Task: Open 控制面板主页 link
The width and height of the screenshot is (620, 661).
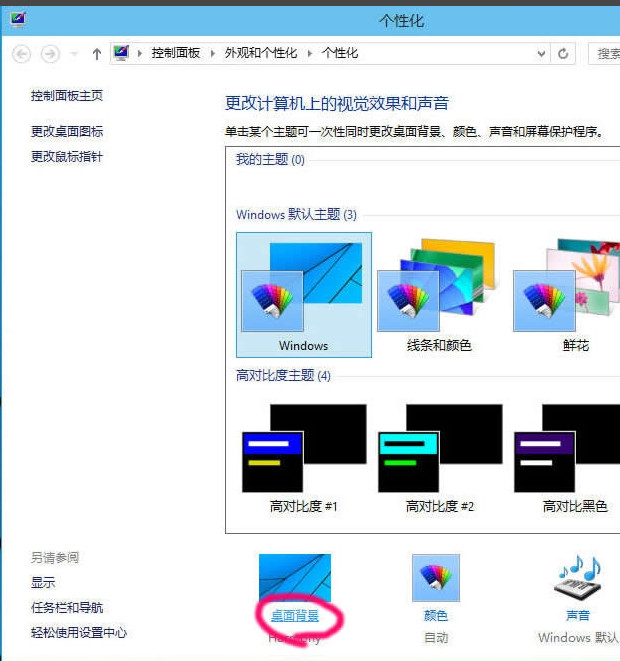Action: pyautogui.click(x=67, y=96)
